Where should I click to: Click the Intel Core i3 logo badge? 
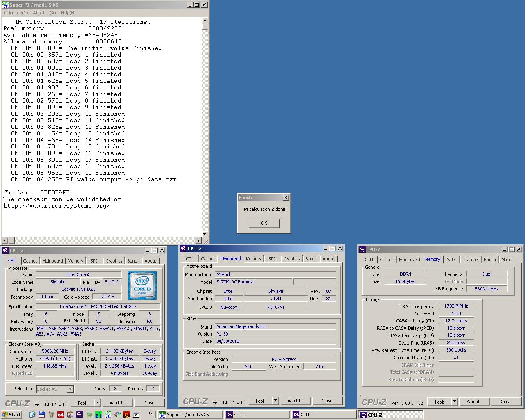pos(142,285)
